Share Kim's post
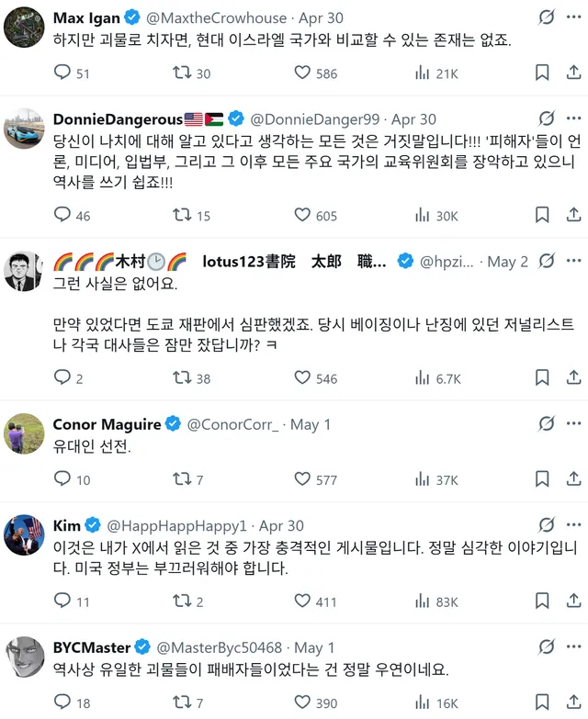Screen dimensions: 588x719 click(x=571, y=601)
